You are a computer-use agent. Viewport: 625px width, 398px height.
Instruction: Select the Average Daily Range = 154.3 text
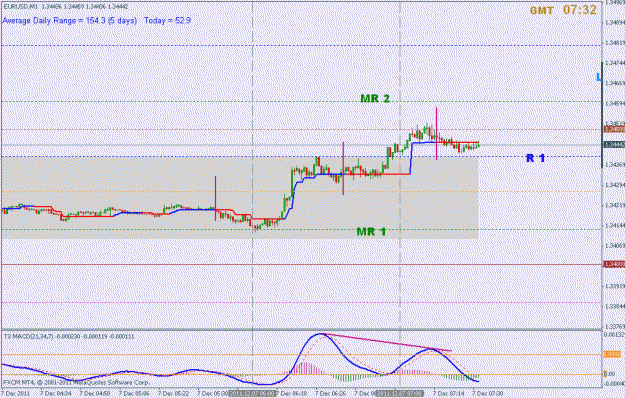[x=54, y=20]
